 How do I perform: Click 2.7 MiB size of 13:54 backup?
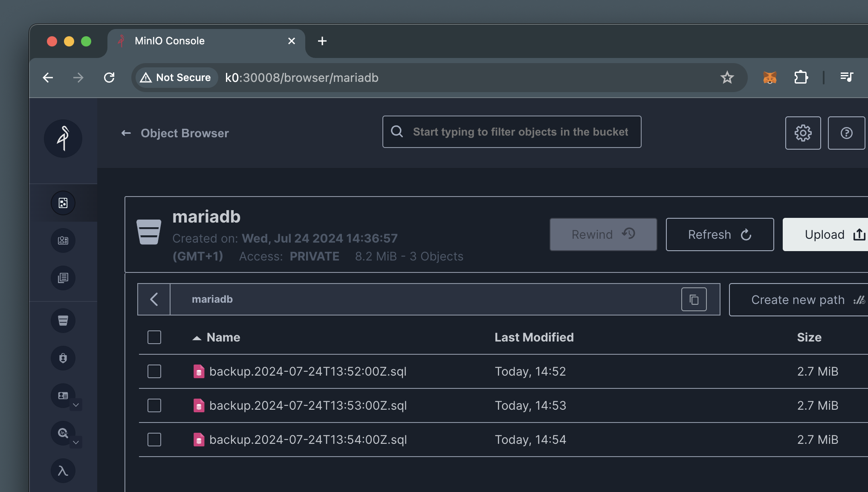click(x=818, y=440)
